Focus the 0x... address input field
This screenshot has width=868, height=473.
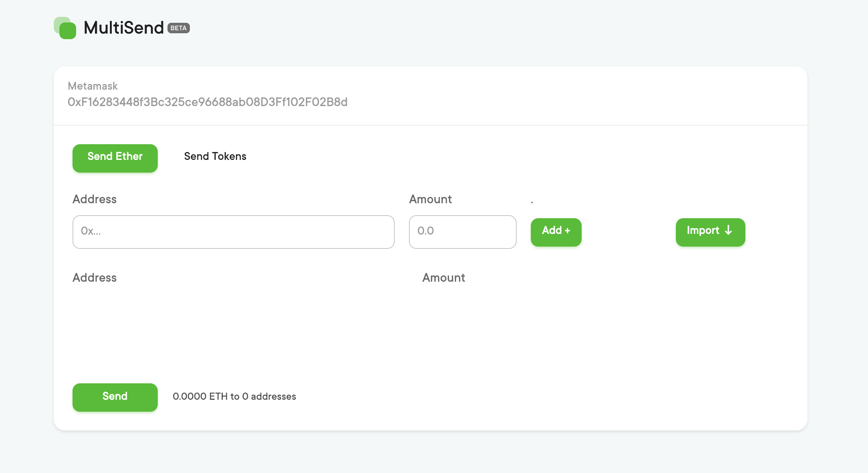(233, 232)
